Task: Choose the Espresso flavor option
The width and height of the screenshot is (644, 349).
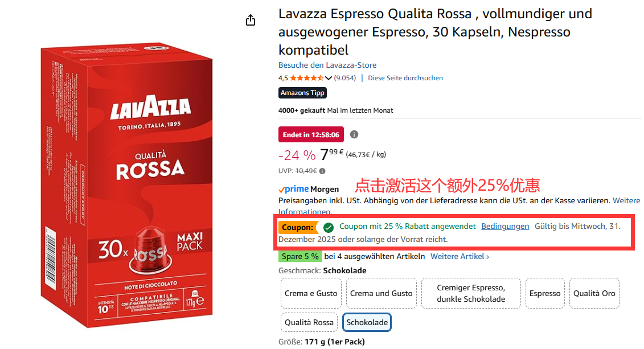Action: pos(544,293)
